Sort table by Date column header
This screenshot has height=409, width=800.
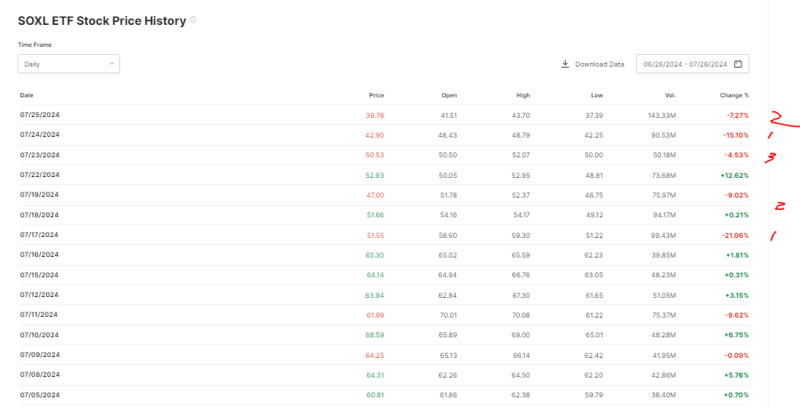pos(27,95)
